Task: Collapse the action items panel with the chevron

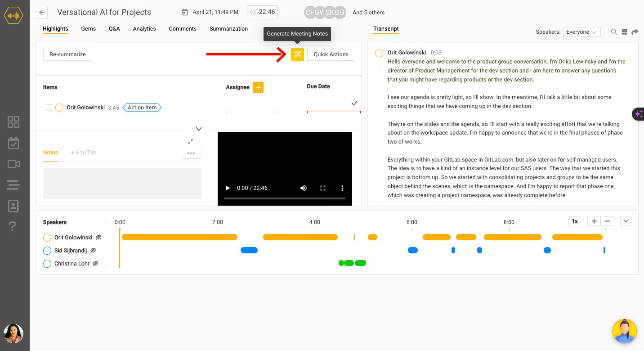Action: [199, 129]
